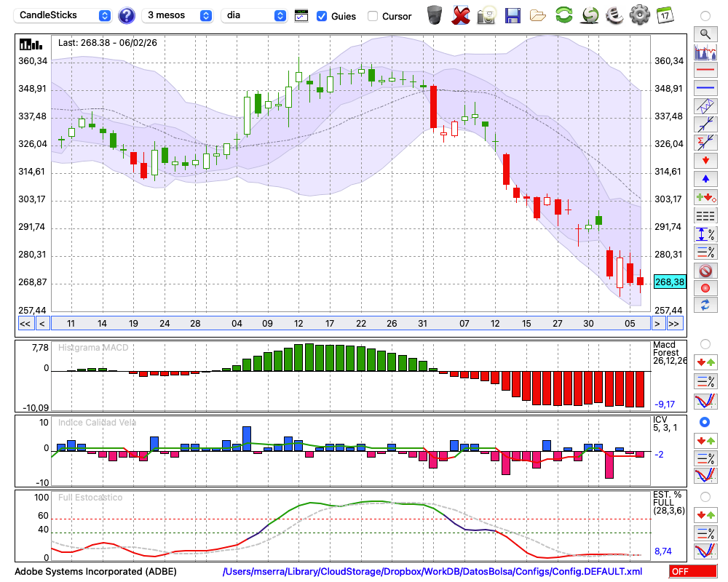The image size is (728, 582).
Task: Open the CandleSticks chart type dropdown
Action: tap(63, 15)
